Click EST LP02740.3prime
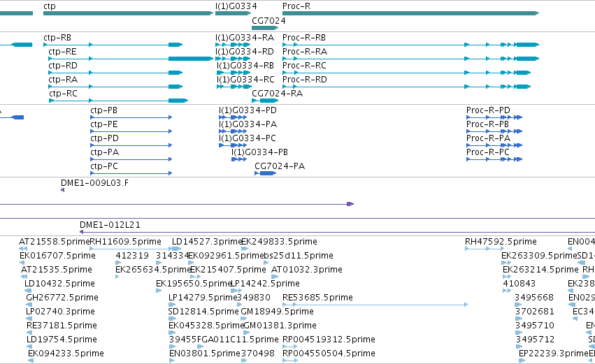 (29, 319)
